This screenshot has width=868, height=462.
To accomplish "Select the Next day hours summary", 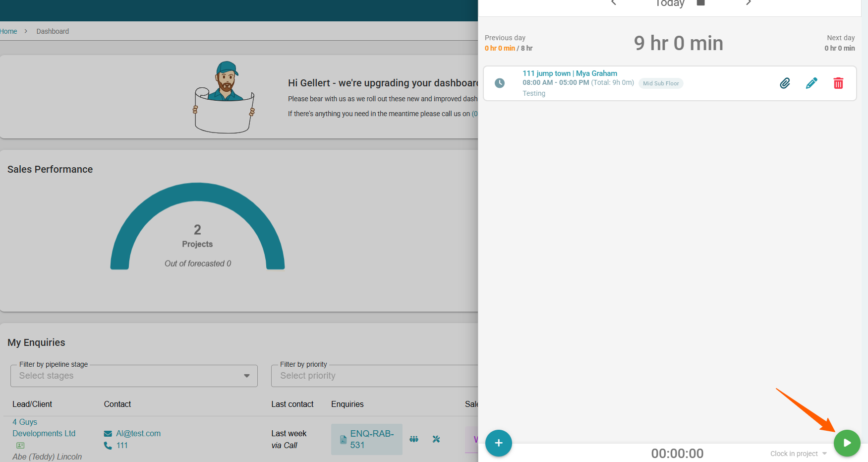I will (x=839, y=43).
